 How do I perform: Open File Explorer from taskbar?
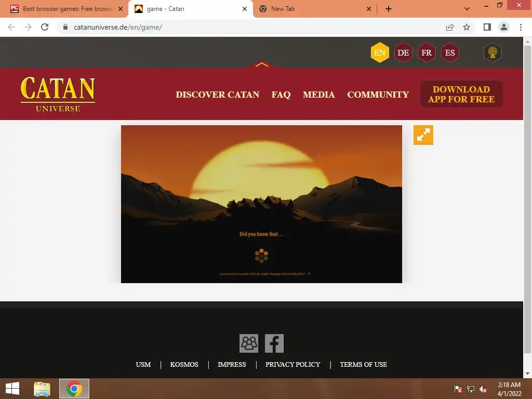click(x=42, y=389)
